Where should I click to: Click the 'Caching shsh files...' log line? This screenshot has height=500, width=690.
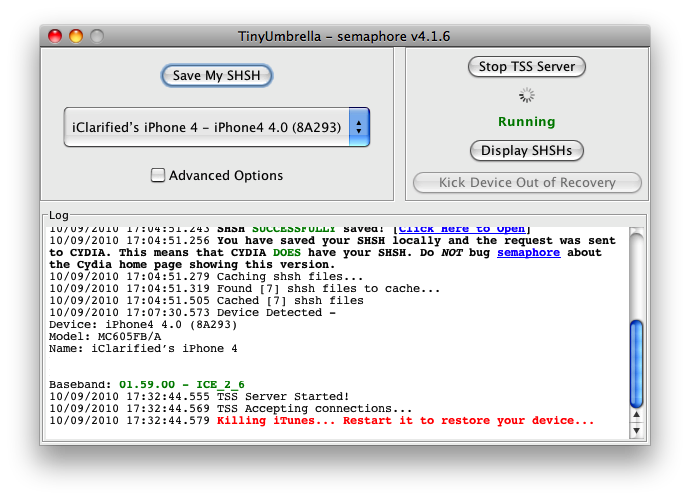206,277
